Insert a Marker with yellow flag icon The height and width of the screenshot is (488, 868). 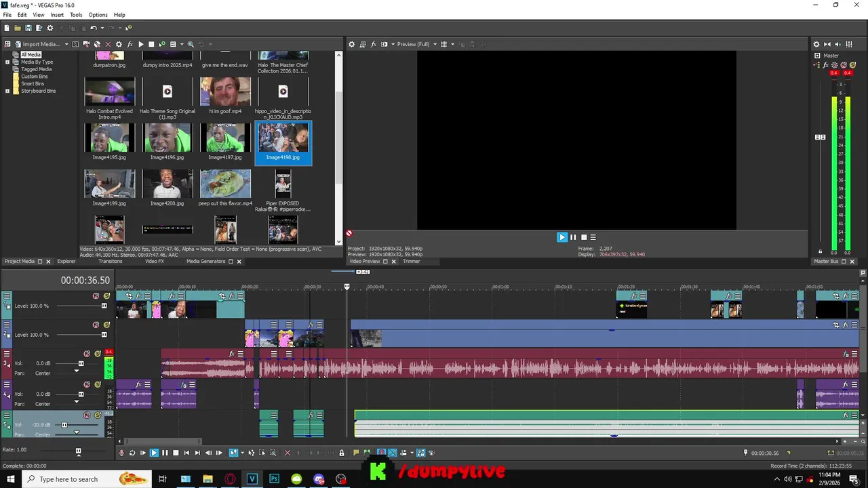(x=356, y=453)
